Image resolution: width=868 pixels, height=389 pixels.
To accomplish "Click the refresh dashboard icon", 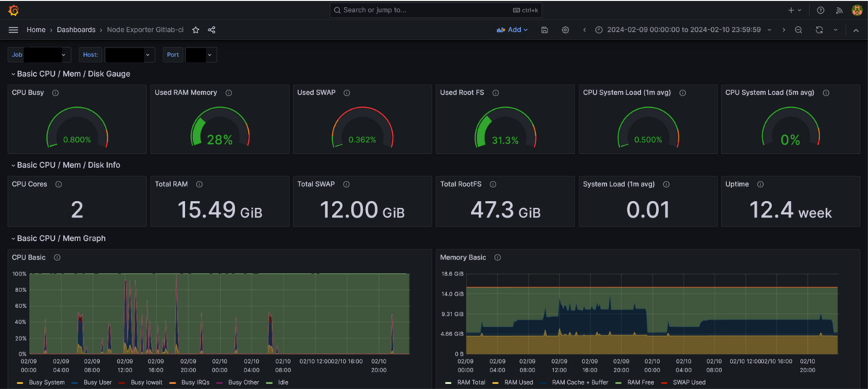I will [x=819, y=30].
